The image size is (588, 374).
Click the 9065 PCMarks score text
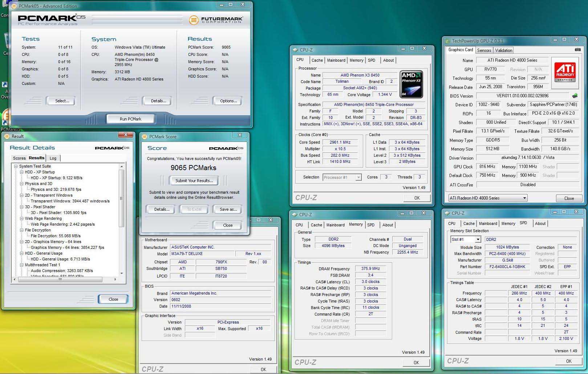[x=193, y=168]
